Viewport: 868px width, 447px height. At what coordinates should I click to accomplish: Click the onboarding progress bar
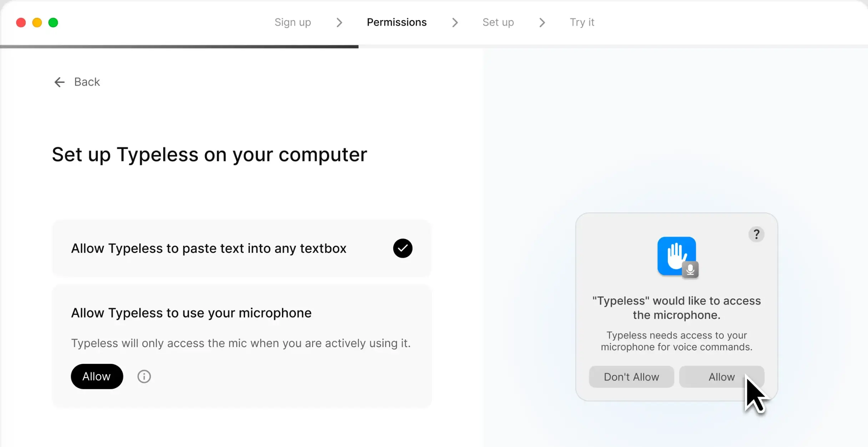[x=179, y=46]
